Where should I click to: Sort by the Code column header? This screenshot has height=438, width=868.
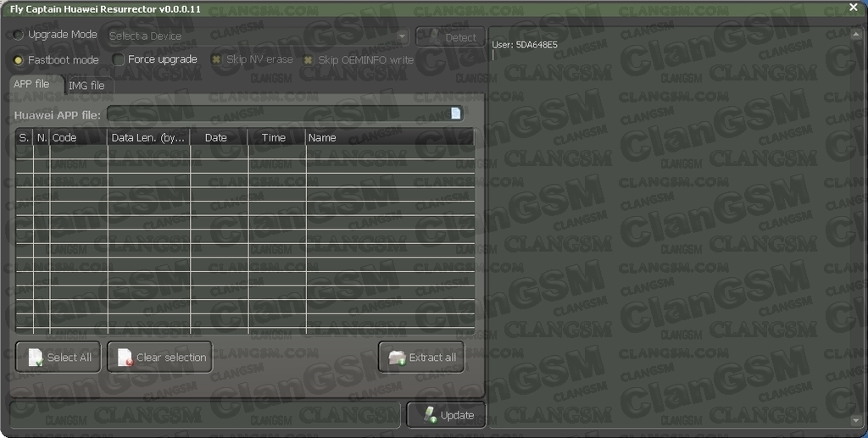(x=79, y=138)
